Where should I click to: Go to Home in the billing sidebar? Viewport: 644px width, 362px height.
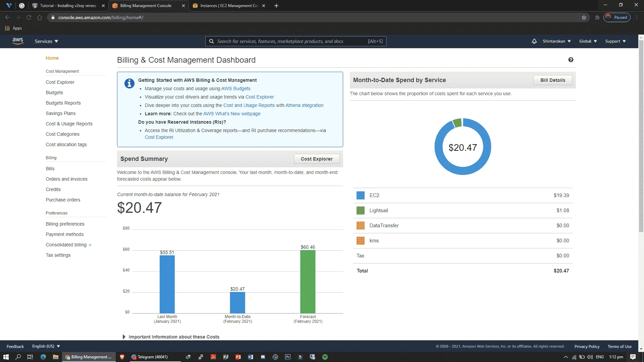[x=52, y=58]
